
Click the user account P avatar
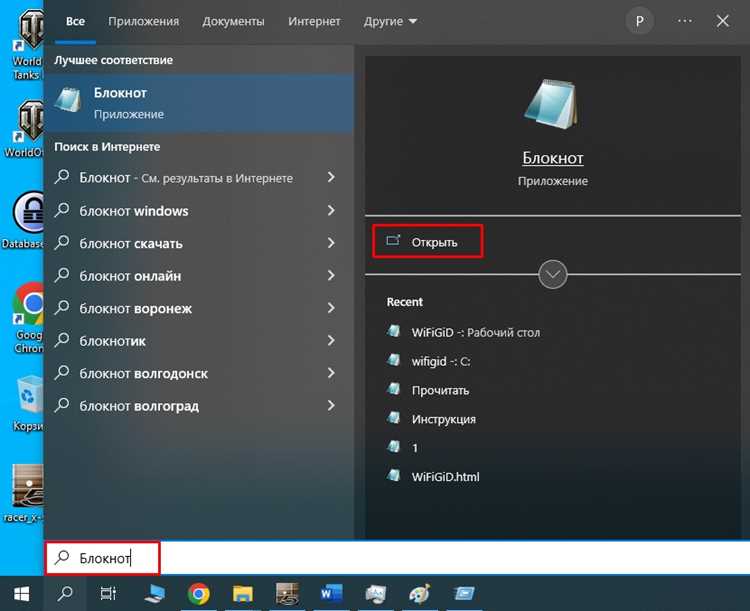pos(640,21)
